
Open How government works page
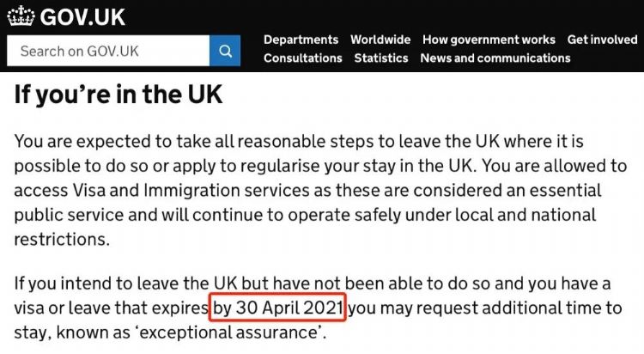[x=489, y=40]
